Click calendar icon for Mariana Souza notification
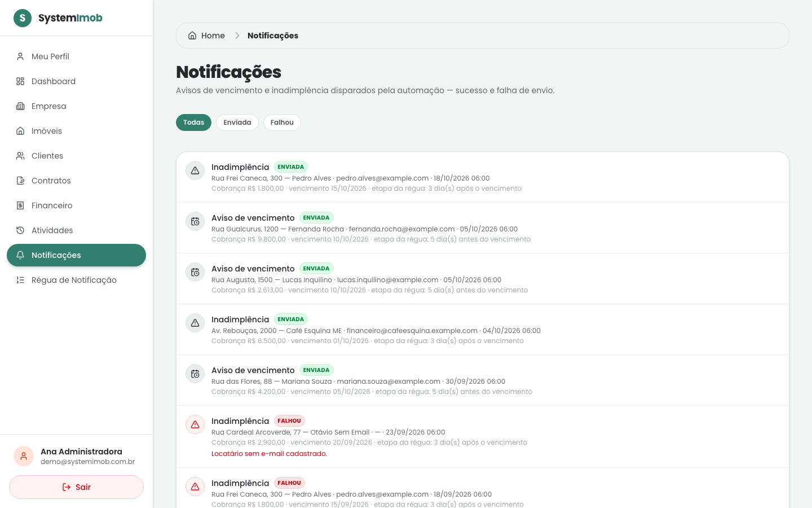 [x=195, y=374]
